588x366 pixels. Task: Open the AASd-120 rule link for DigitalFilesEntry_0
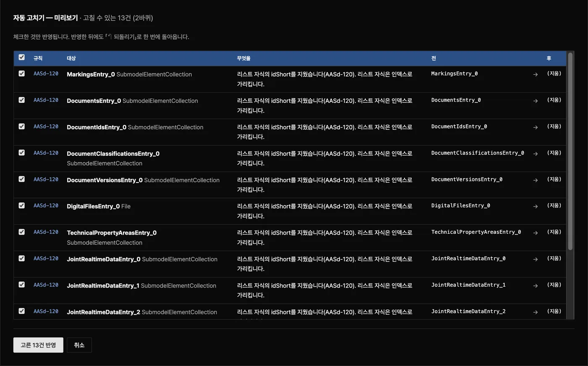[x=46, y=206]
